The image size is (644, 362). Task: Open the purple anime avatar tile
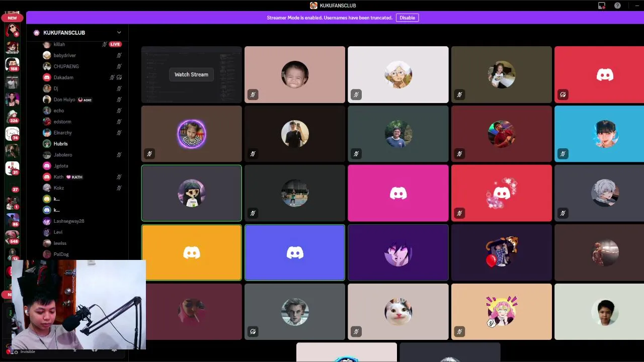tap(398, 252)
